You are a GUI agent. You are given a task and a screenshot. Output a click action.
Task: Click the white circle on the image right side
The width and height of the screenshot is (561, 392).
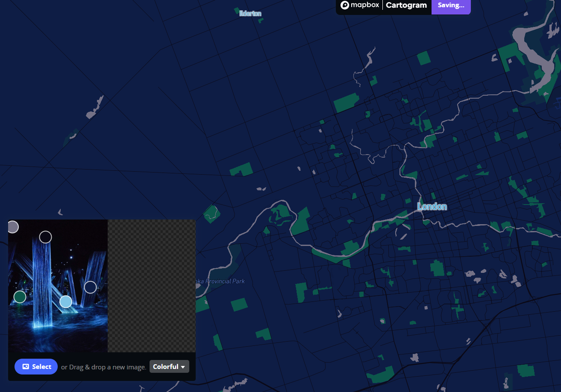click(90, 287)
